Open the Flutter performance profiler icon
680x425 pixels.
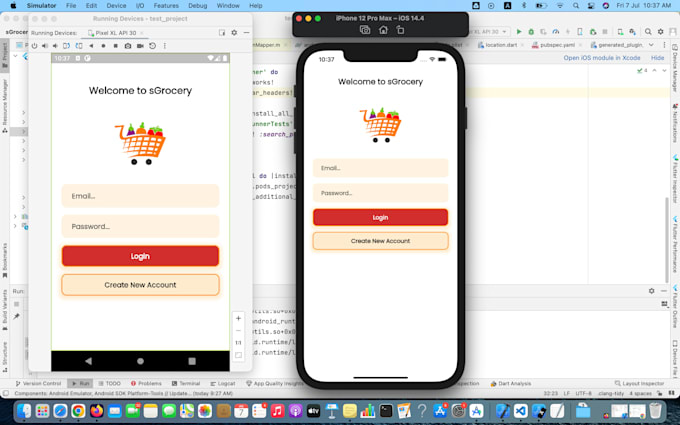556,32
